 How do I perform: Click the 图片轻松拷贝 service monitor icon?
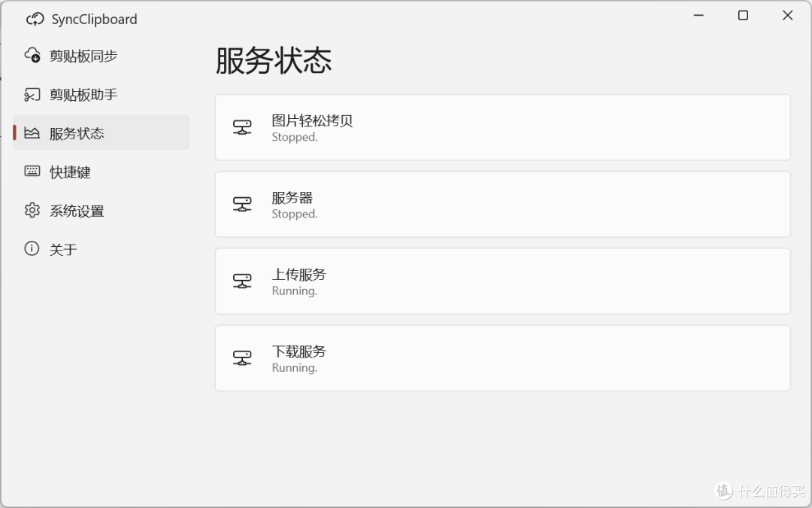click(x=241, y=127)
